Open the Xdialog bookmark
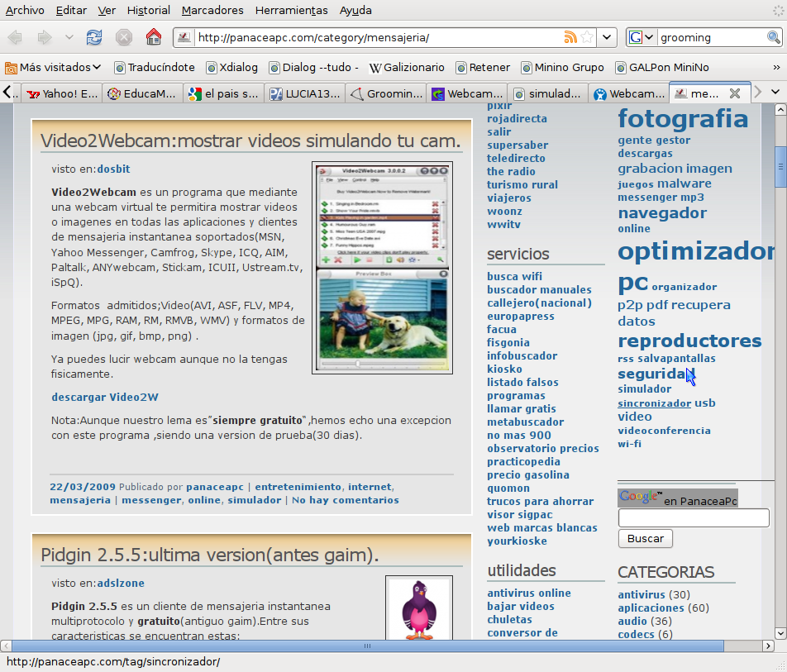787x672 pixels. click(231, 67)
